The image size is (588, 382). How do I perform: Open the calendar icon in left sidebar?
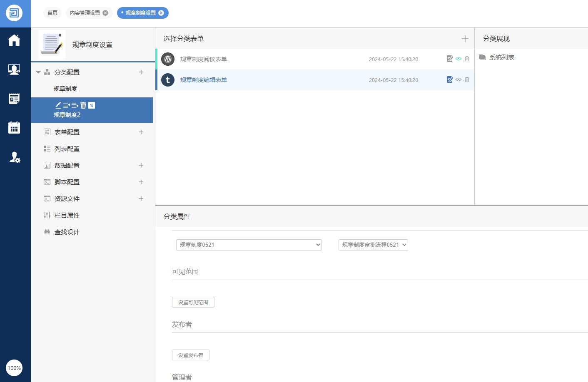click(14, 128)
